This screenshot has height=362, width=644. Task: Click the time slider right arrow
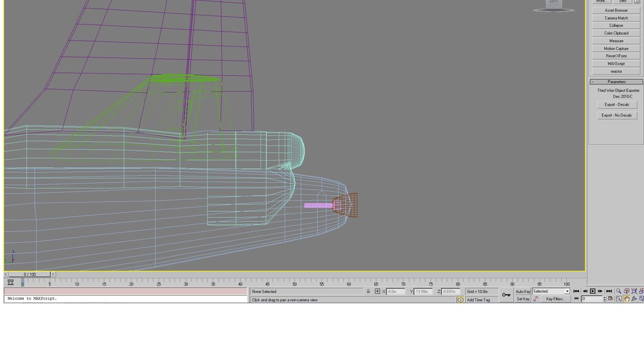(x=53, y=274)
